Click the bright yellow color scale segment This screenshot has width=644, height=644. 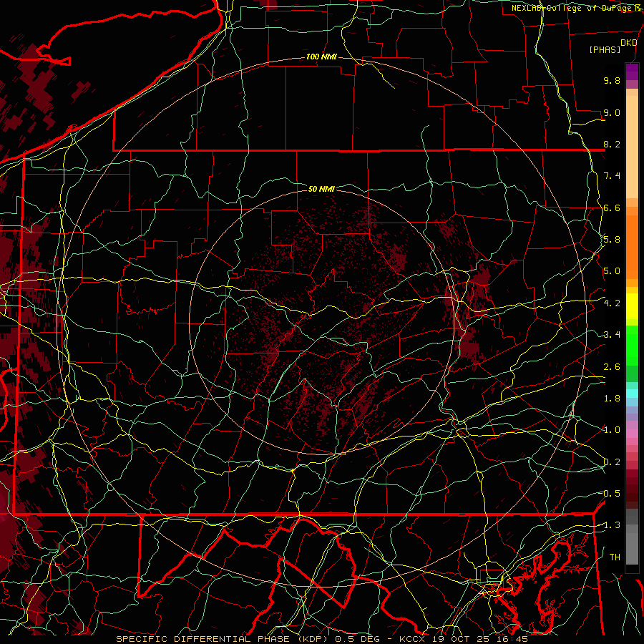coord(632,306)
